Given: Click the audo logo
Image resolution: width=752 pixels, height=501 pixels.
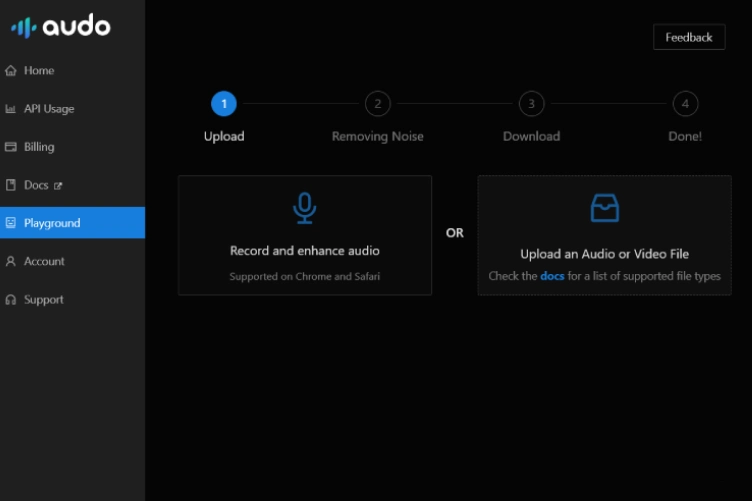Looking at the screenshot, I should [61, 26].
